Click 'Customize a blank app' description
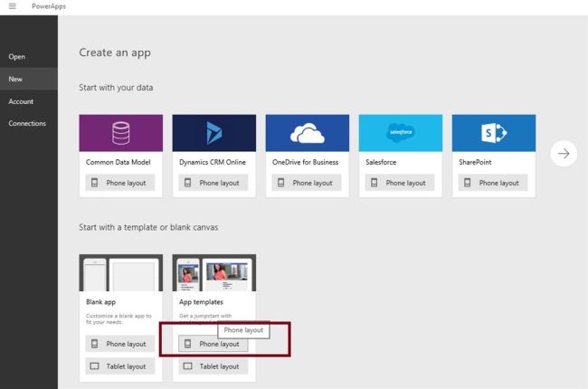 click(119, 318)
